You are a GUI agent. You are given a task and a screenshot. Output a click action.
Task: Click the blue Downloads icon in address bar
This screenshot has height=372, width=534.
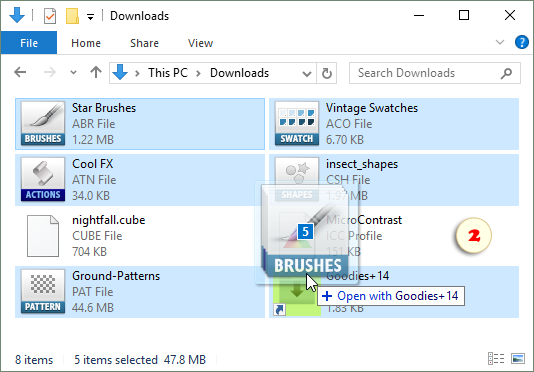(x=120, y=72)
